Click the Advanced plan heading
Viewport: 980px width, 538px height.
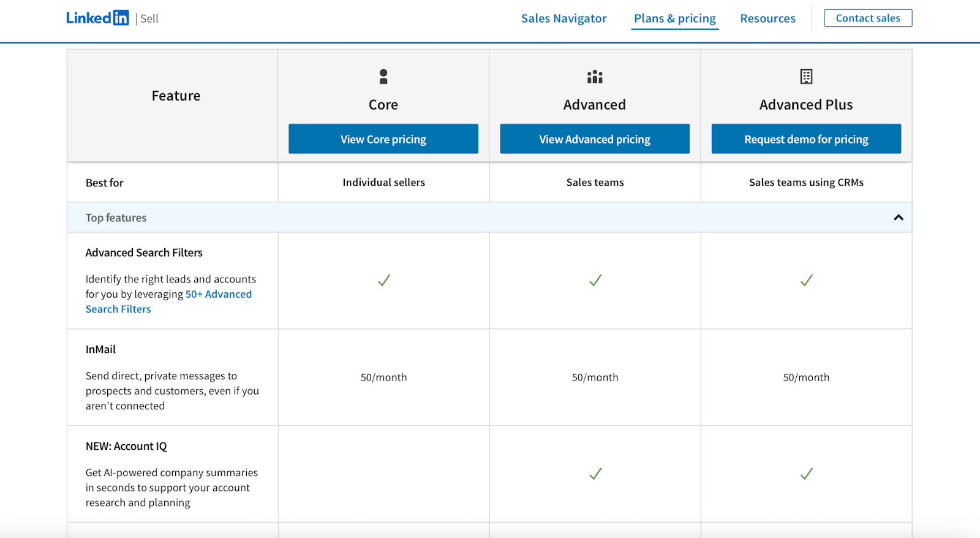tap(595, 105)
